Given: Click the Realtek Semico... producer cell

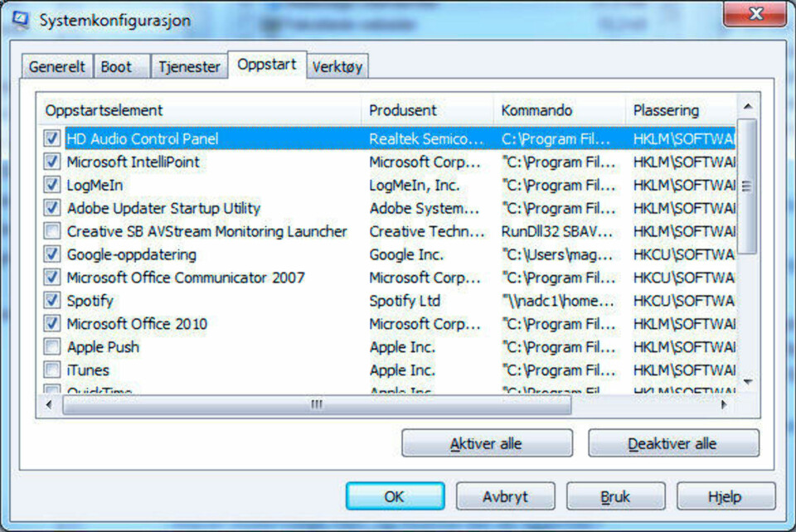Looking at the screenshot, I should point(426,139).
